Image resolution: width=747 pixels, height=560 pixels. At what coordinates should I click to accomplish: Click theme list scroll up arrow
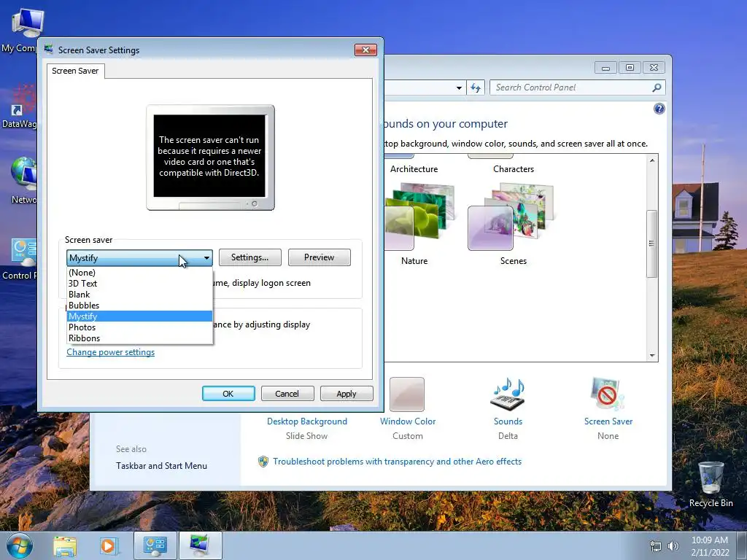(652, 160)
